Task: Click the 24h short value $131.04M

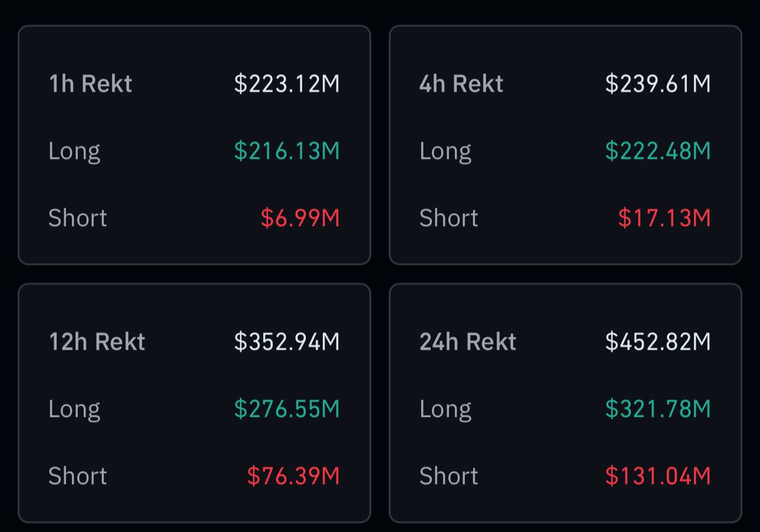Action: click(x=658, y=476)
